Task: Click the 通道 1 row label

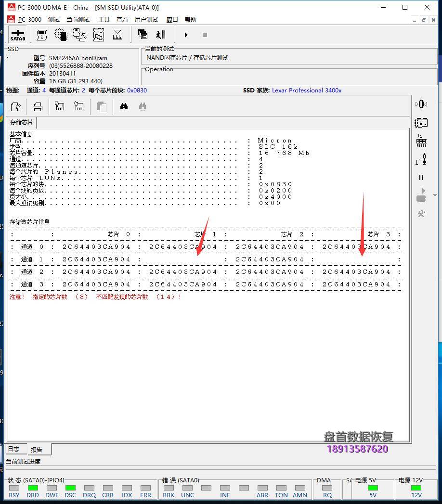Action: [x=32, y=259]
